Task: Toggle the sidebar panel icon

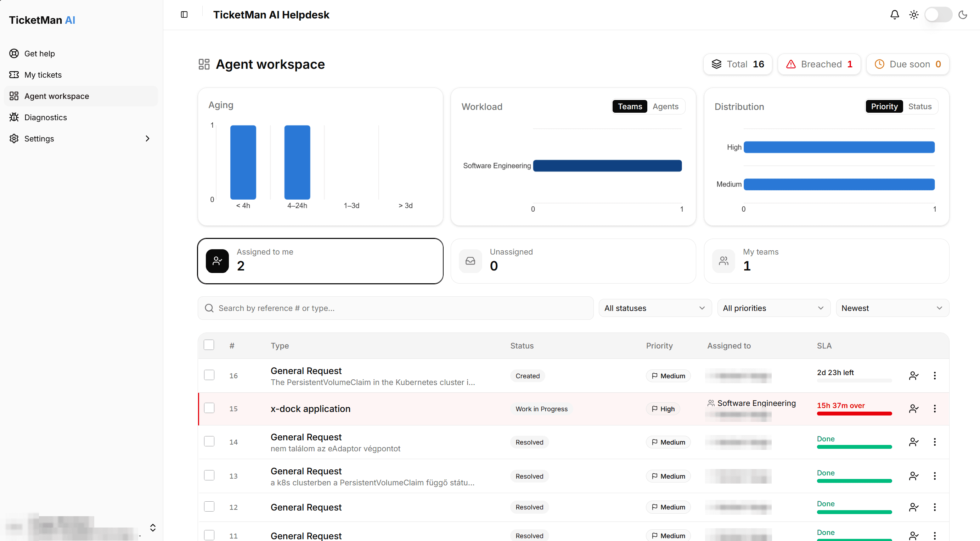Action: (x=184, y=15)
